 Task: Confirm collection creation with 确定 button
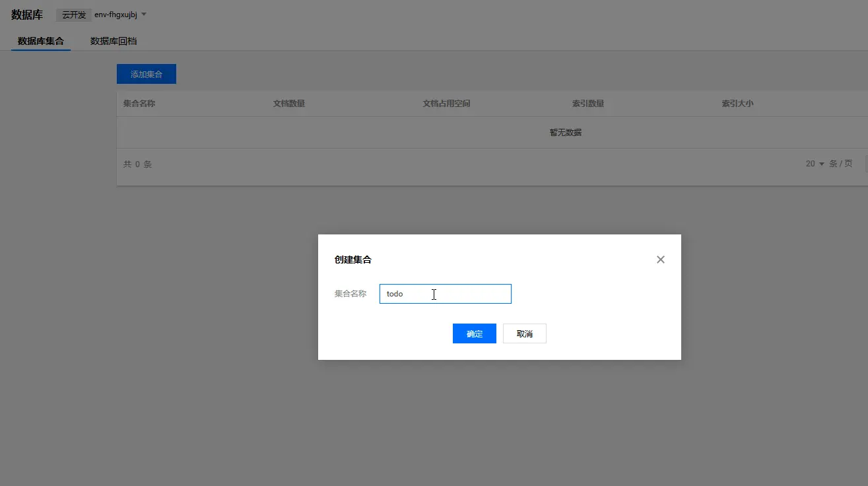click(475, 333)
